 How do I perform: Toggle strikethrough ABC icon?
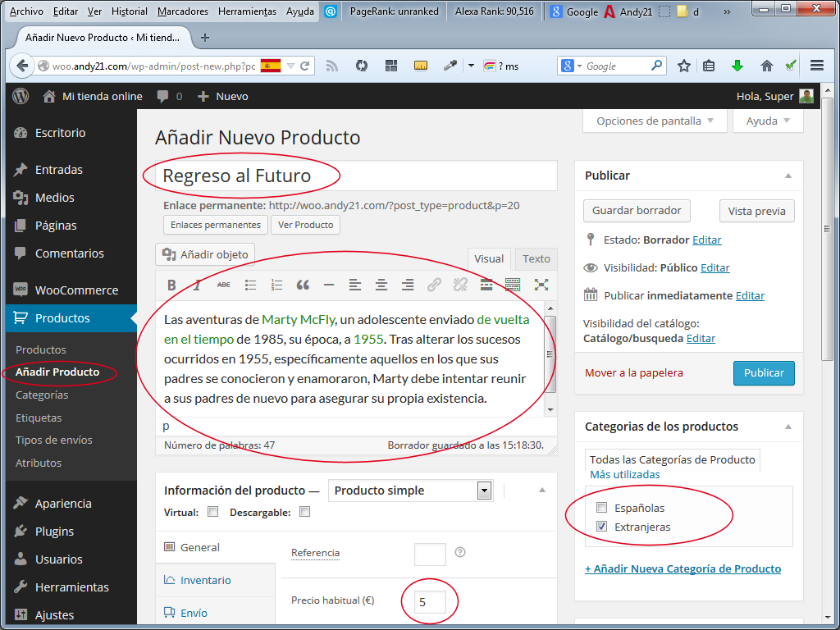coord(223,285)
